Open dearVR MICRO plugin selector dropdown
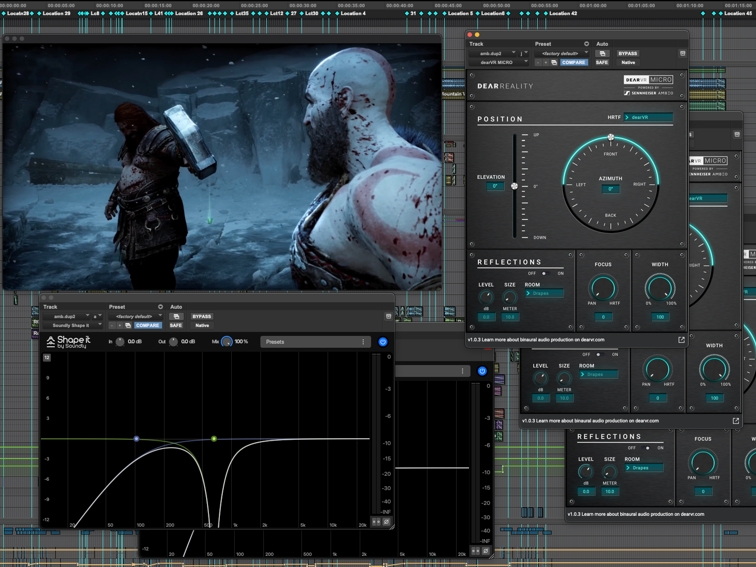756x567 pixels. click(499, 63)
